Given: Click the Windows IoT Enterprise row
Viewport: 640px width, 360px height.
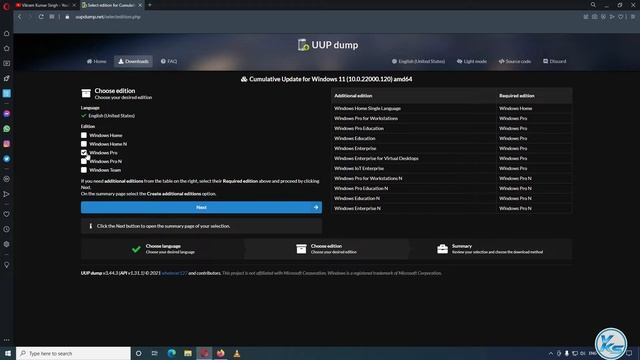Looking at the screenshot, I should point(452,168).
